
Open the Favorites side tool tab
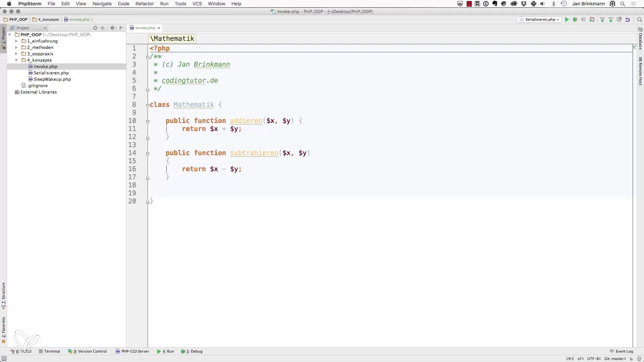[3, 330]
